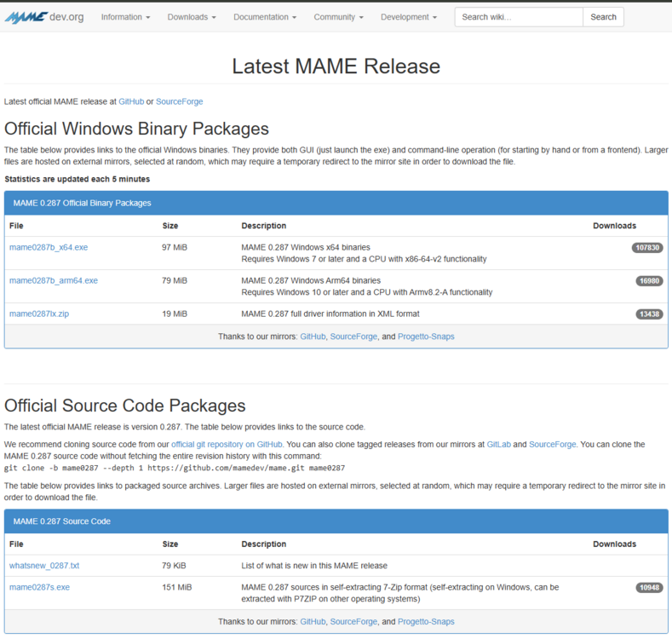Open Progetto-Snaps mirror link under binary packages
The width and height of the screenshot is (672, 639).
(426, 337)
